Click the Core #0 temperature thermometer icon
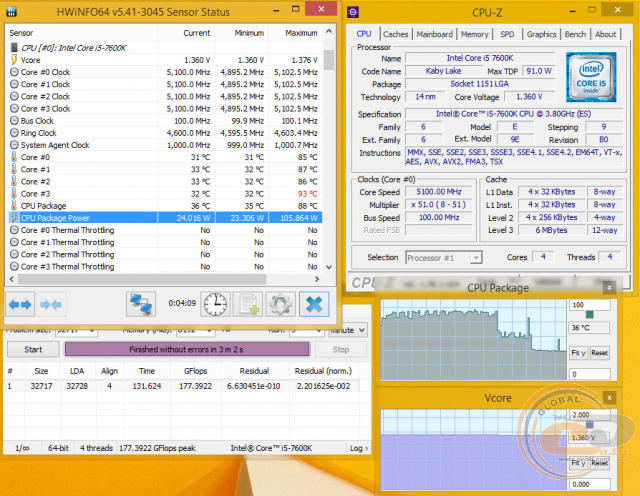Viewport: 640px width, 496px height. [14, 157]
